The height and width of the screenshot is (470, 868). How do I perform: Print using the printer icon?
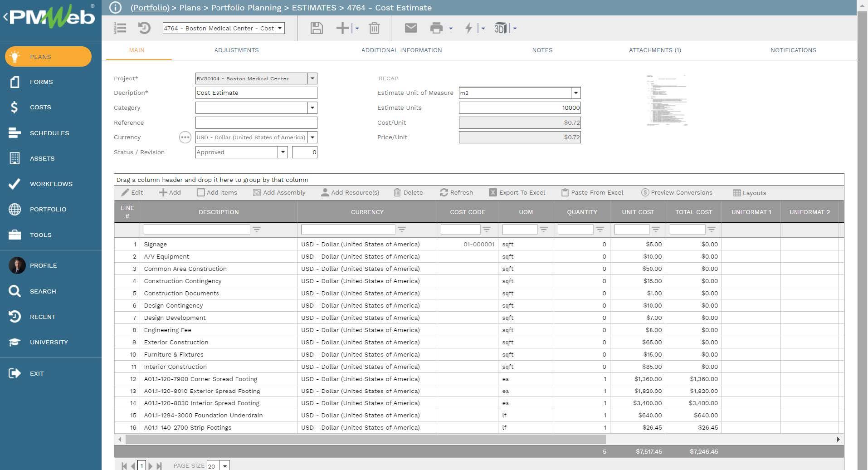tap(436, 28)
